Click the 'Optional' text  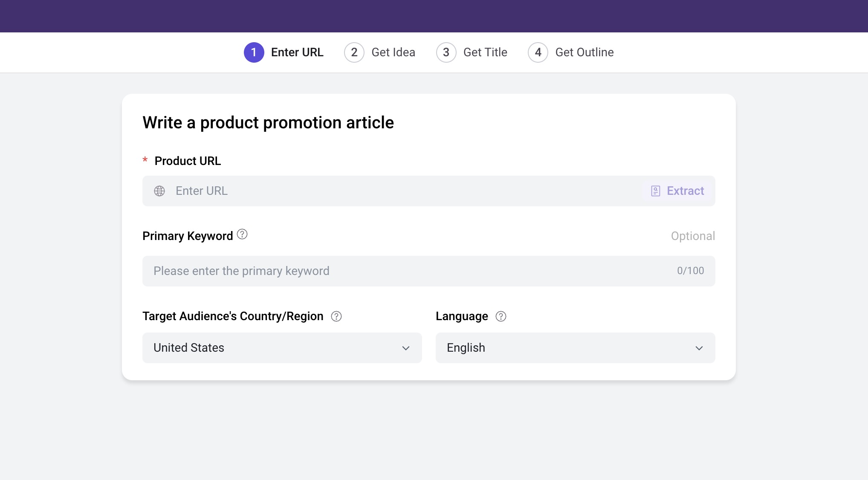pos(693,236)
